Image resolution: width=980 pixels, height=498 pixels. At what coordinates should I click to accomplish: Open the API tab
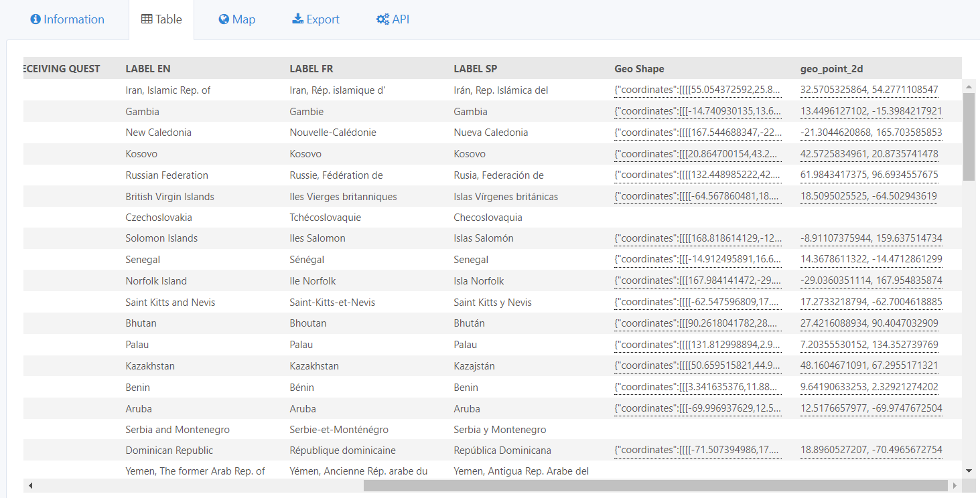pos(393,19)
